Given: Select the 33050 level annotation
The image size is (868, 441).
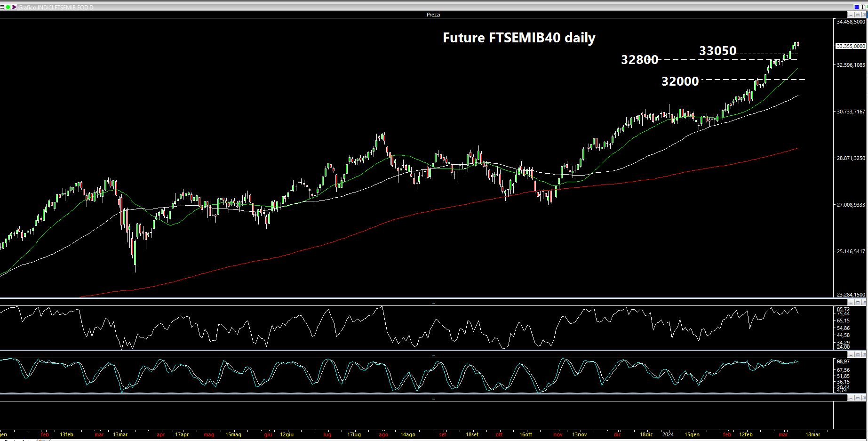Looking at the screenshot, I should point(718,50).
